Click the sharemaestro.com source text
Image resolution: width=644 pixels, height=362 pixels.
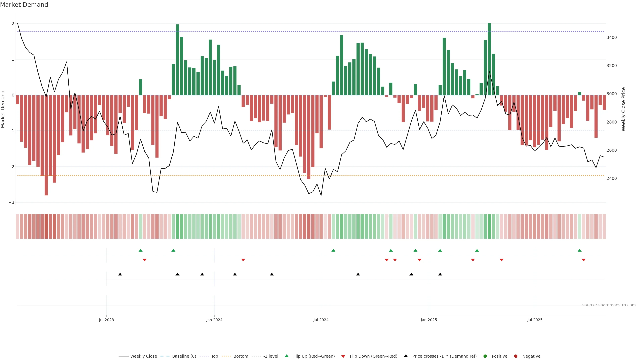tap(609, 305)
